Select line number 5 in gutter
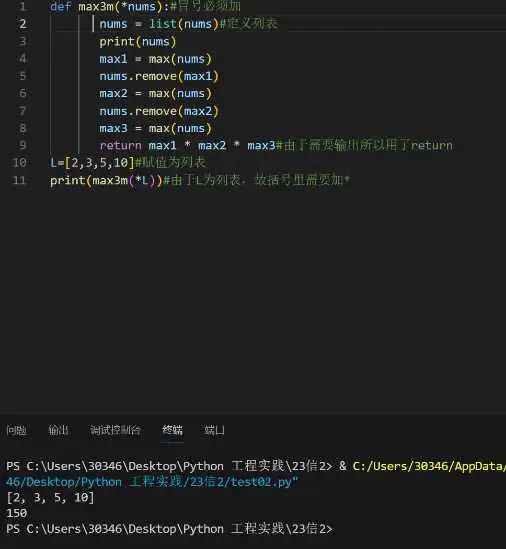The height and width of the screenshot is (549, 506). pos(23,76)
